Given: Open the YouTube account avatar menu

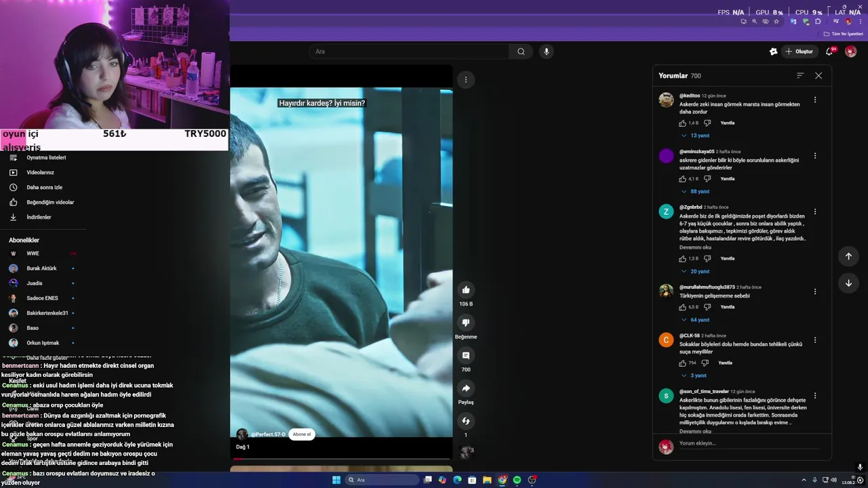Looking at the screenshot, I should (850, 52).
